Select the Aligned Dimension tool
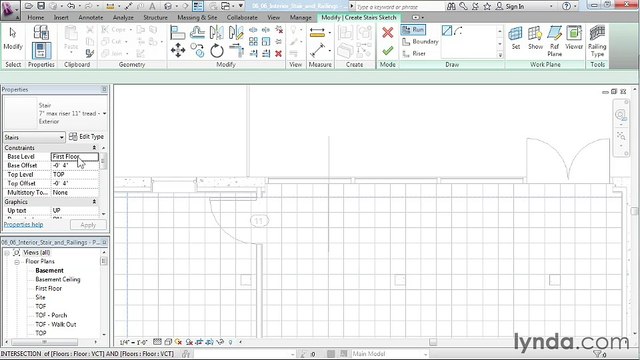The height and width of the screenshot is (360, 640). pyautogui.click(x=317, y=32)
